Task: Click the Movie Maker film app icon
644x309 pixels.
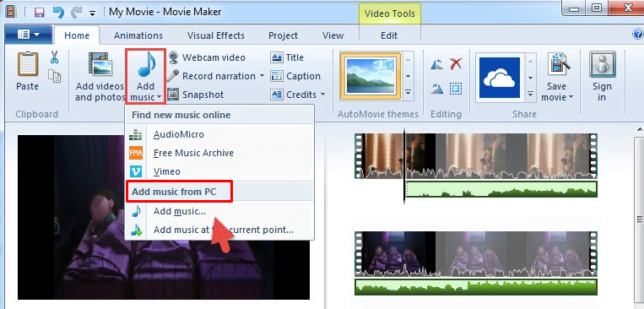Action: [x=11, y=12]
